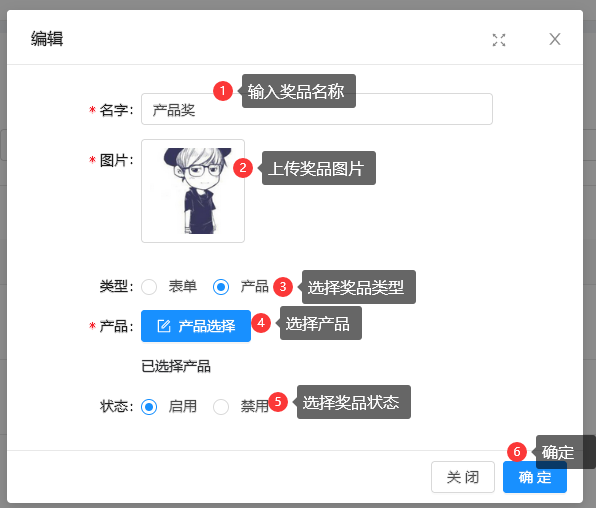Open the 产品选择 product picker
The width and height of the screenshot is (596, 508).
[x=196, y=326]
